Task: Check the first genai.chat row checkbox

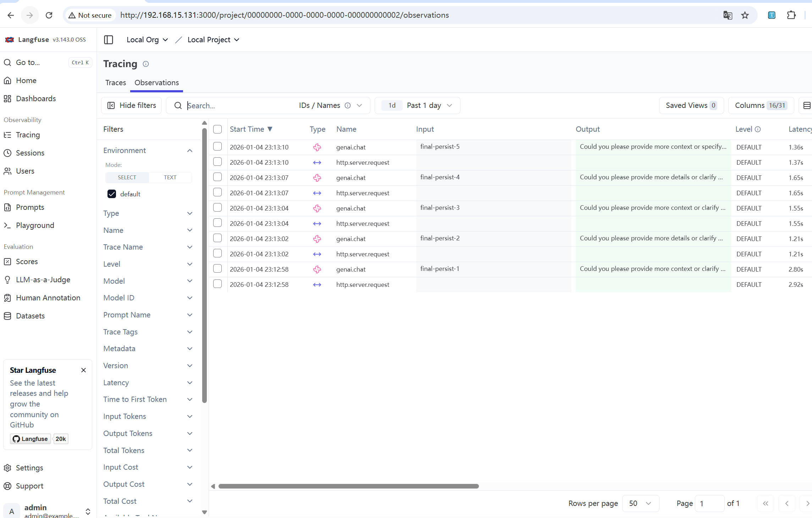Action: (217, 146)
